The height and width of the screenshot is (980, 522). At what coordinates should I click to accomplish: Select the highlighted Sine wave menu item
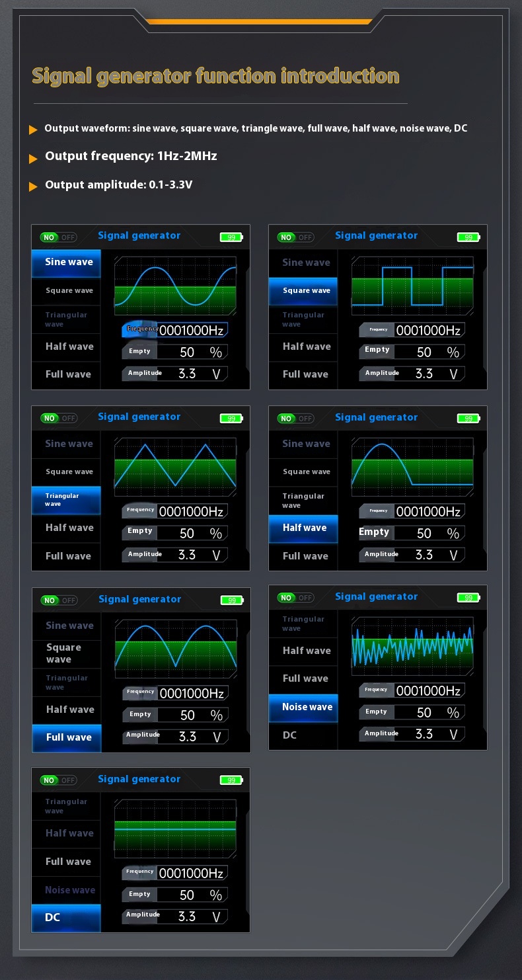66,263
